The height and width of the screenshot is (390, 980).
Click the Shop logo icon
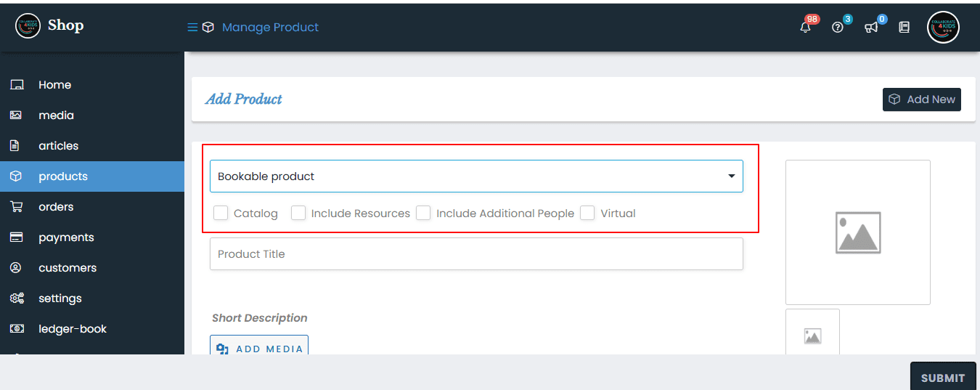click(28, 26)
